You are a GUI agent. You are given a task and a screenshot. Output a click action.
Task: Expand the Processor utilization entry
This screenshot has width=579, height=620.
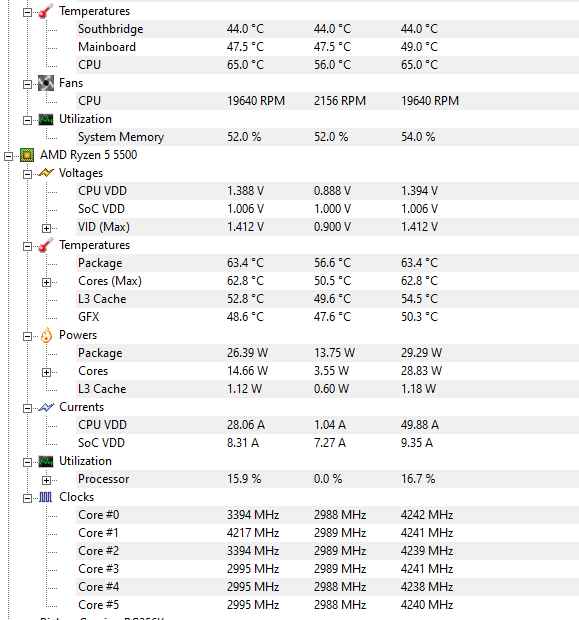click(x=46, y=480)
